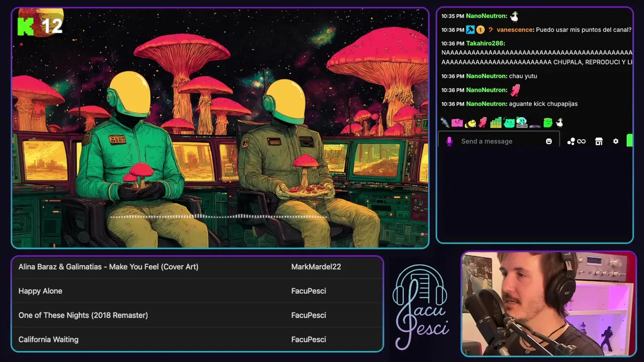Image resolution: width=644 pixels, height=362 pixels.
Task: Click FacuPesci beside California Waiting
Action: pos(308,339)
